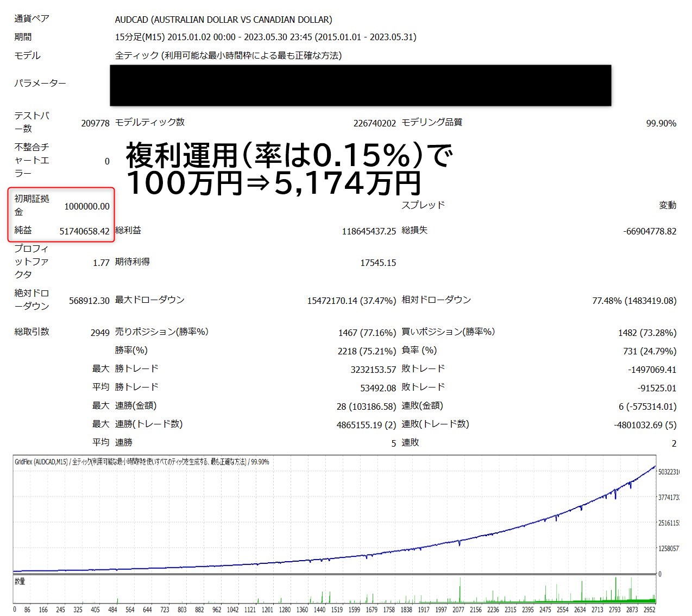
Task: Click the 総取引数 label
Action: [x=32, y=332]
